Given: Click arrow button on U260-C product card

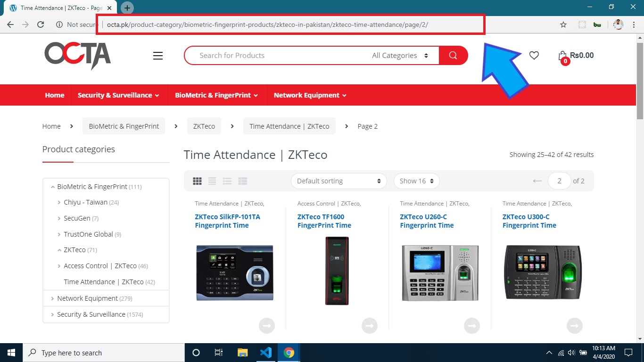Looking at the screenshot, I should click(x=472, y=326).
